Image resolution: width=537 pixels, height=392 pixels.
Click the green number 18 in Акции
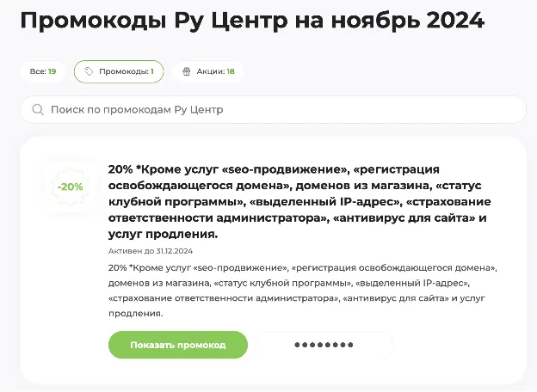pyautogui.click(x=231, y=71)
